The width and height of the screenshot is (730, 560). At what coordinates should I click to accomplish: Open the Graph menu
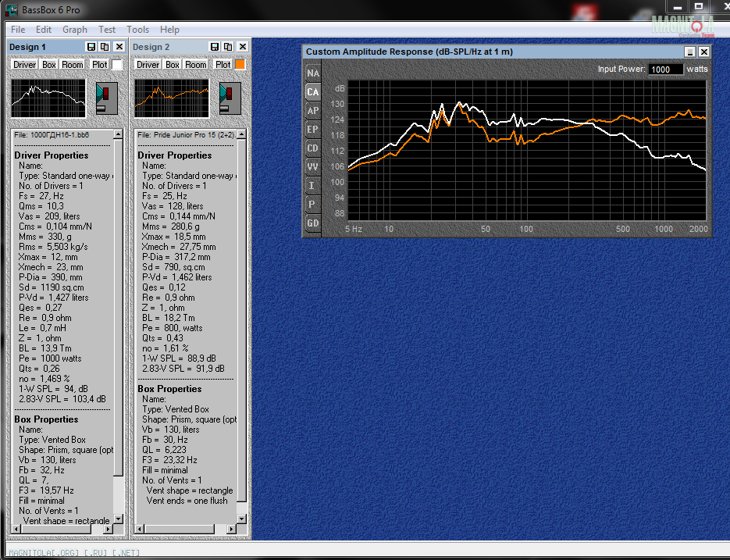coord(75,30)
